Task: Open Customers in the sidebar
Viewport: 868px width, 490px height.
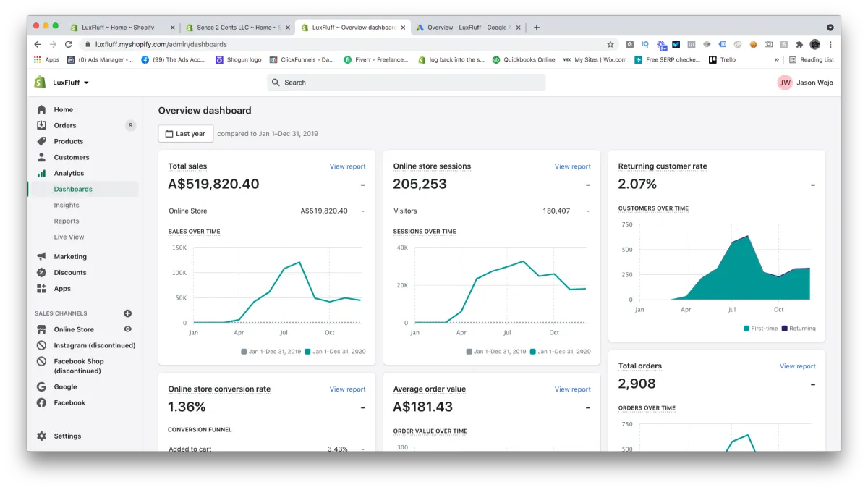Action: click(72, 157)
